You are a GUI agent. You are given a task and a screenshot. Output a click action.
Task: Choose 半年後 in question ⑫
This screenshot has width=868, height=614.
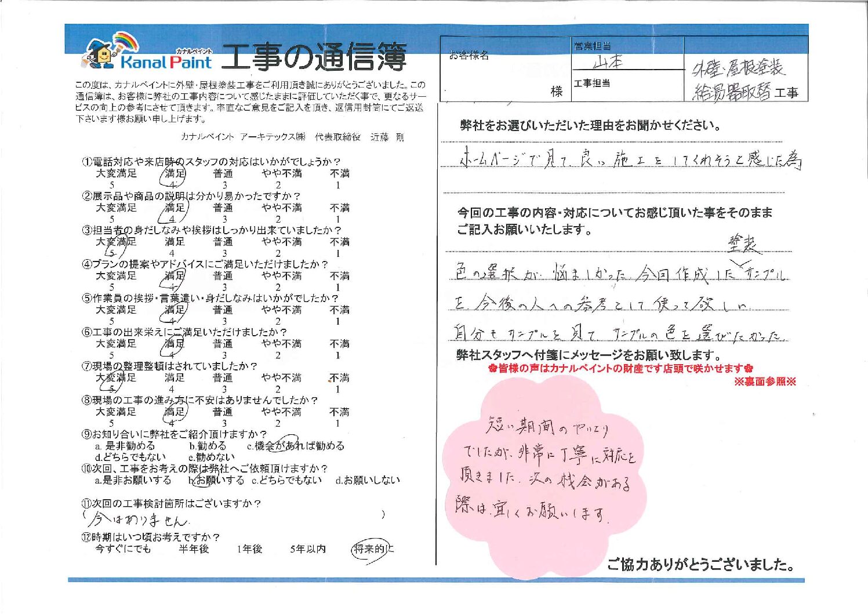[x=194, y=549]
